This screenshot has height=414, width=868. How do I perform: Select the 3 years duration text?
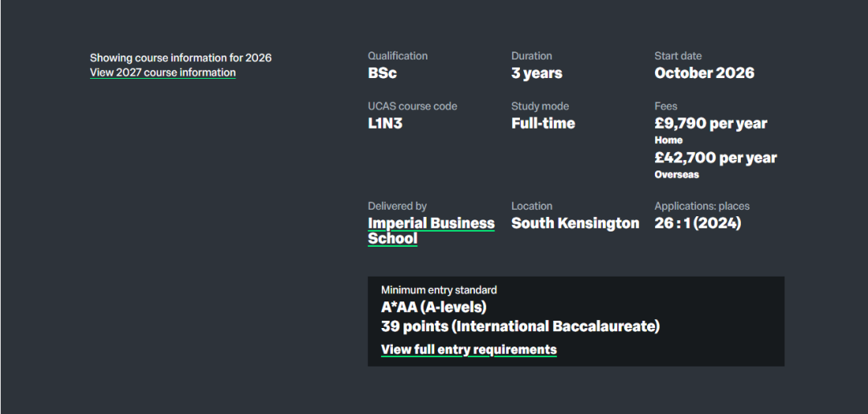537,73
